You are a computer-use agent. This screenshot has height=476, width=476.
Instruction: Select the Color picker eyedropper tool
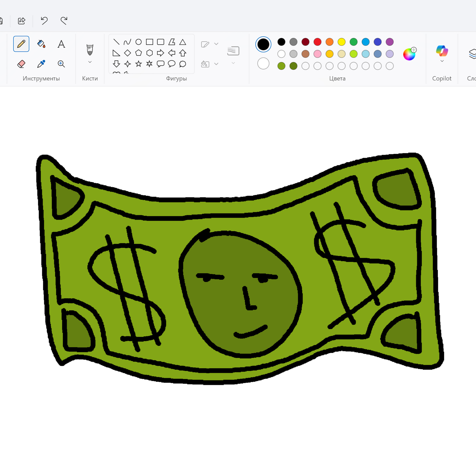pos(41,64)
